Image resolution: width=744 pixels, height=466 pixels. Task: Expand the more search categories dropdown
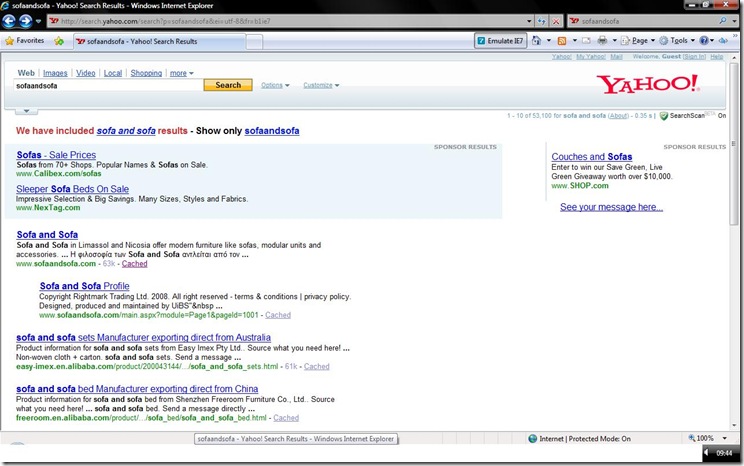182,73
